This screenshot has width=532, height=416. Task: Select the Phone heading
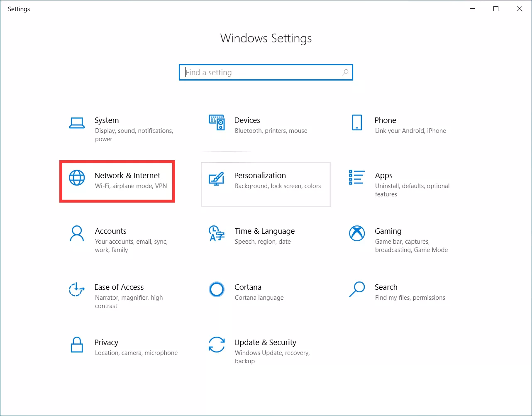[385, 120]
